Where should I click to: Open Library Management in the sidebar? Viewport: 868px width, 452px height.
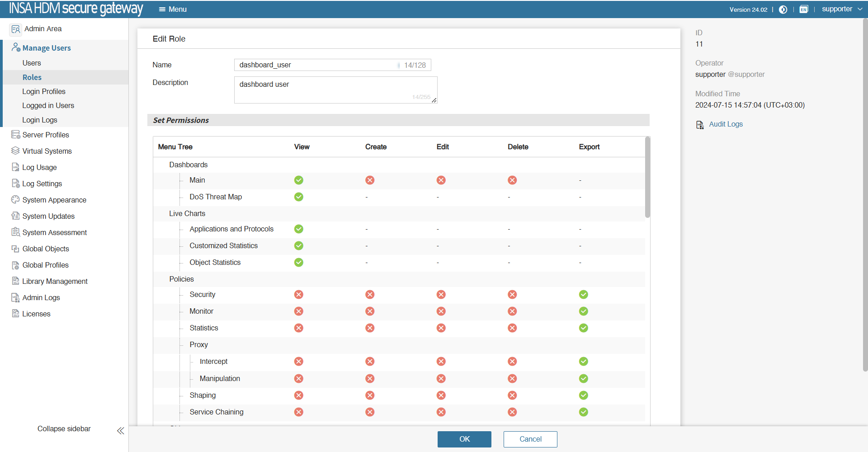coord(55,281)
